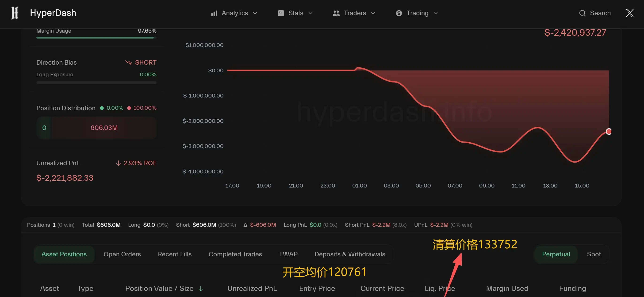Expand the Analytics dropdown chevron
This screenshot has width=644, height=297.
click(x=255, y=13)
